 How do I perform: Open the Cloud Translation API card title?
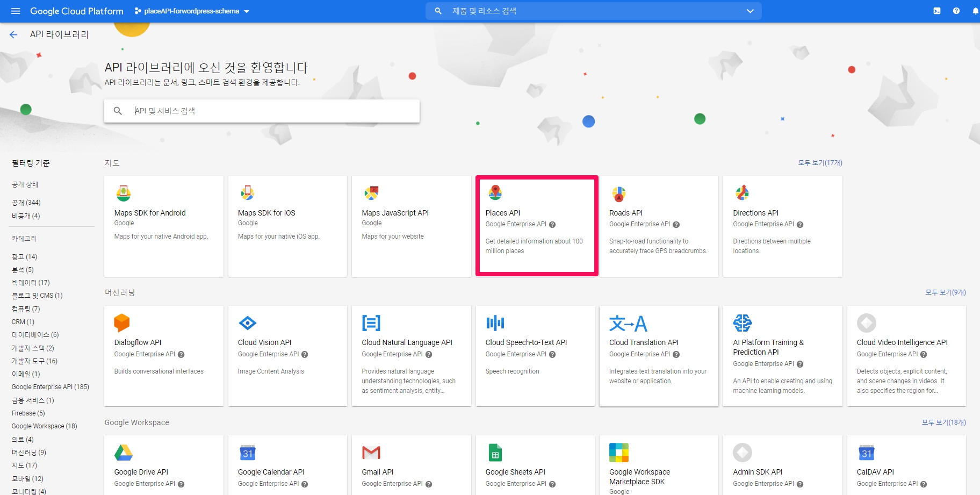[x=644, y=342]
